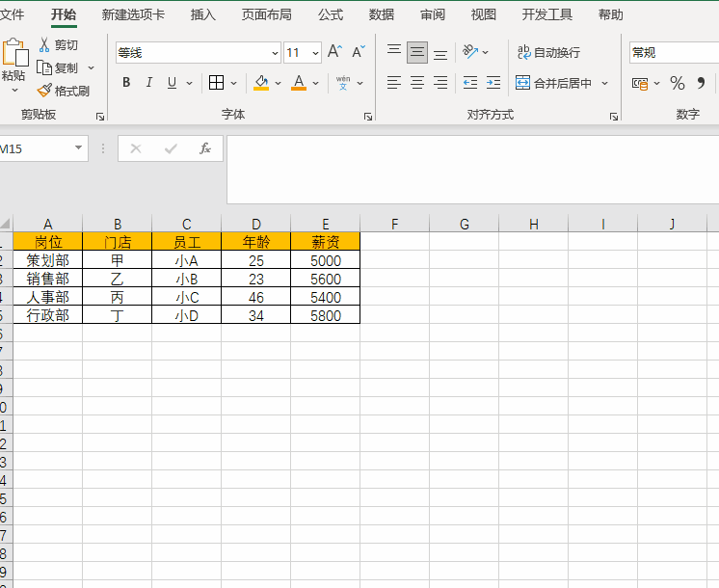The image size is (719, 588).
Task: Switch to the 数据 Data tab
Action: (382, 14)
